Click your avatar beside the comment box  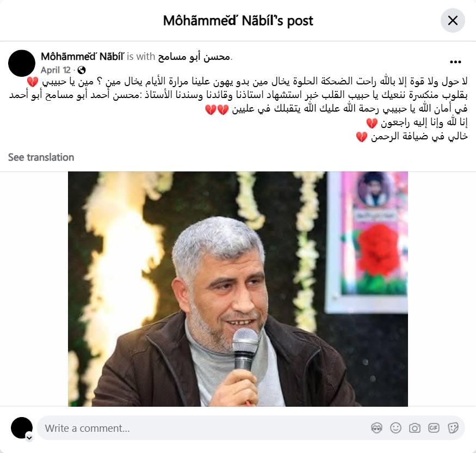22,428
